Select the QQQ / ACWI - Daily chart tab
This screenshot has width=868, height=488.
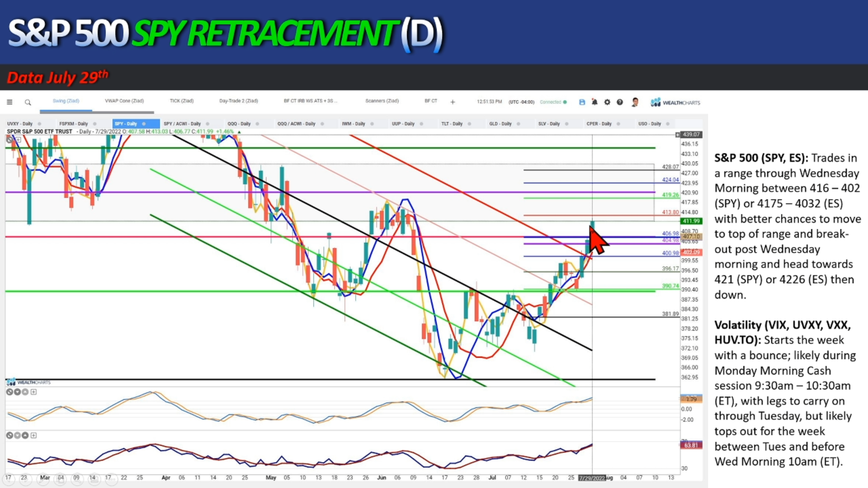pyautogui.click(x=297, y=124)
